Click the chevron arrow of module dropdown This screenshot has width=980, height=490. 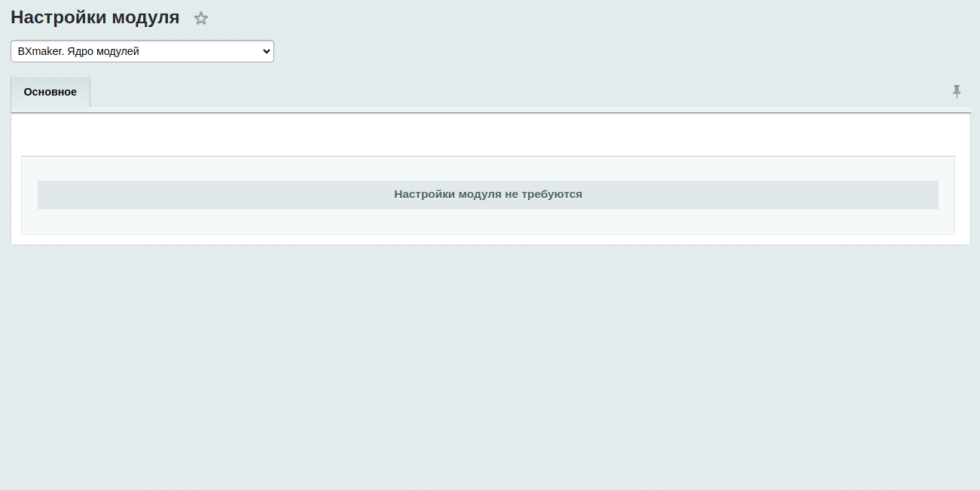265,51
